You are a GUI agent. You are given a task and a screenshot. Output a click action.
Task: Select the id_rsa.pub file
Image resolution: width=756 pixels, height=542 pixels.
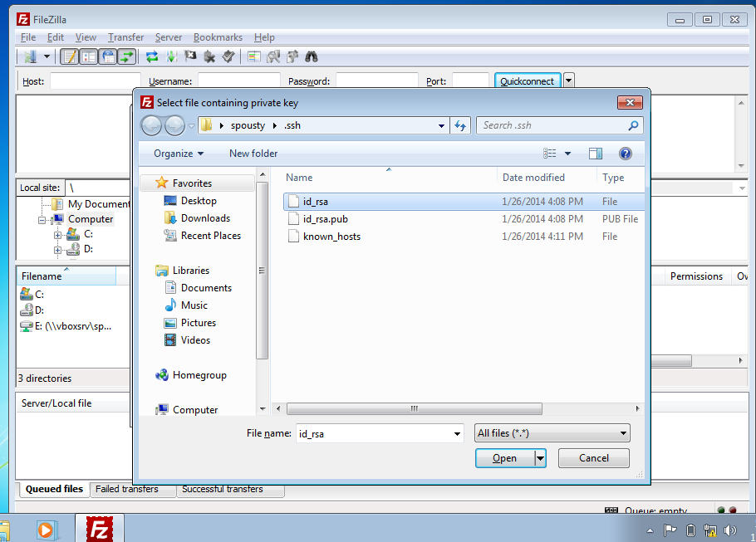[326, 219]
